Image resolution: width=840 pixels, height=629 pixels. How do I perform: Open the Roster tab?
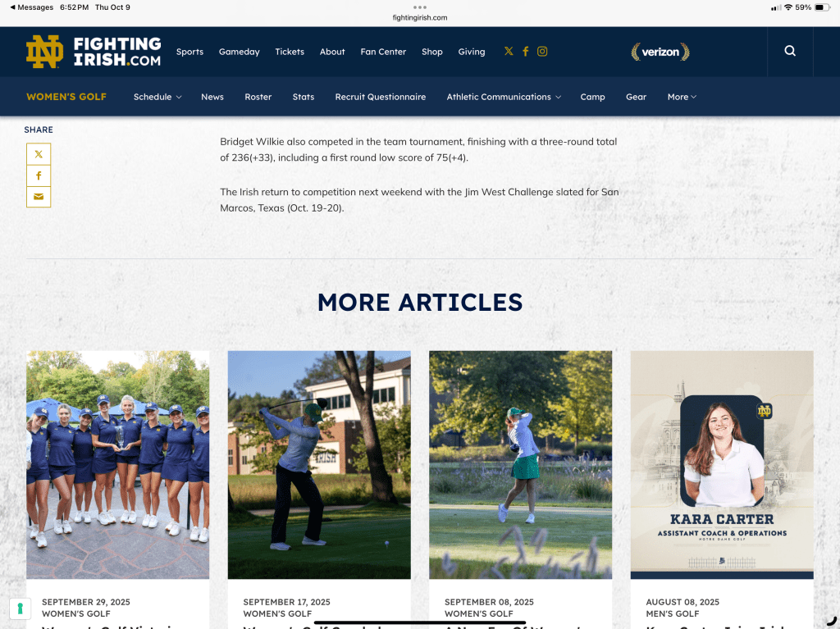click(258, 97)
